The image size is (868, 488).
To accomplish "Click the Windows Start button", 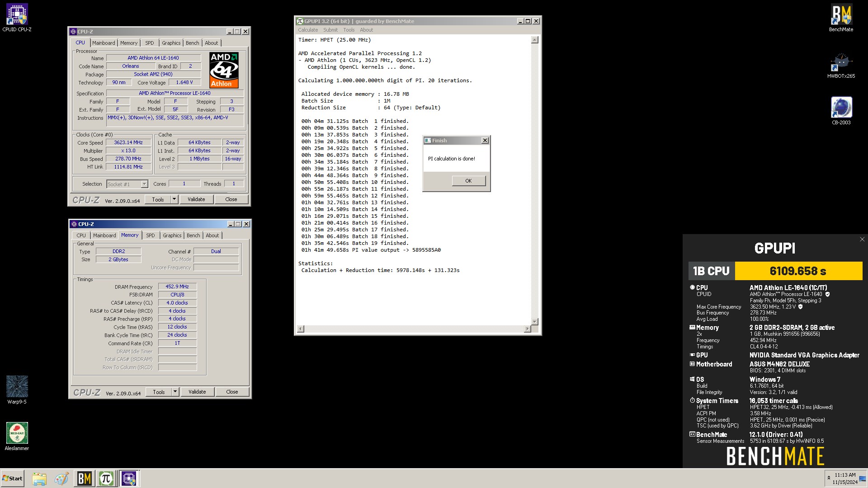I will (12, 479).
